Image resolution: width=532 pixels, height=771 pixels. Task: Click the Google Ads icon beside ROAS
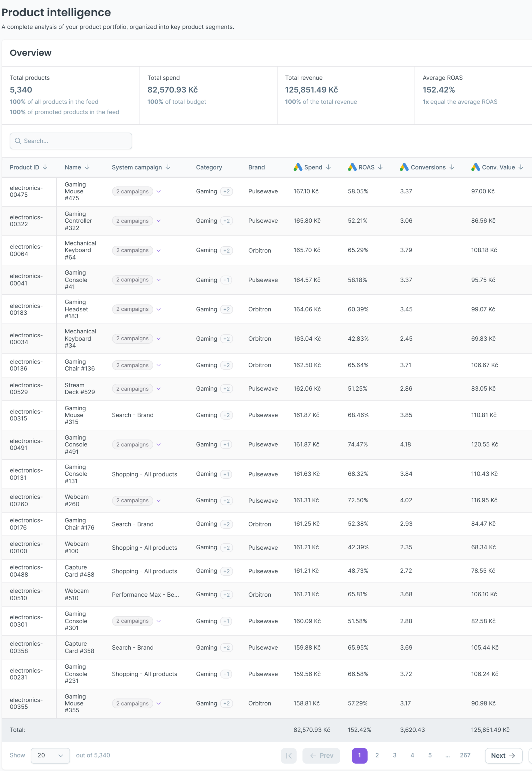click(352, 167)
